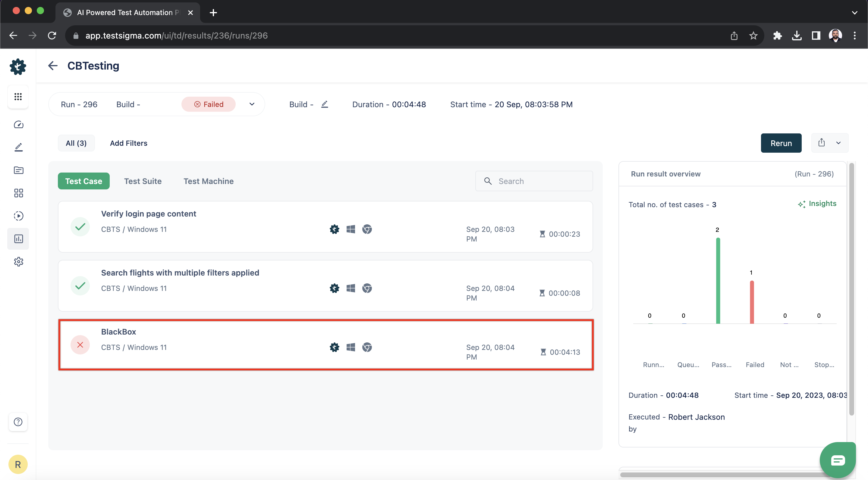This screenshot has width=868, height=480.
Task: Switch to the Test Case tab
Action: pos(83,181)
